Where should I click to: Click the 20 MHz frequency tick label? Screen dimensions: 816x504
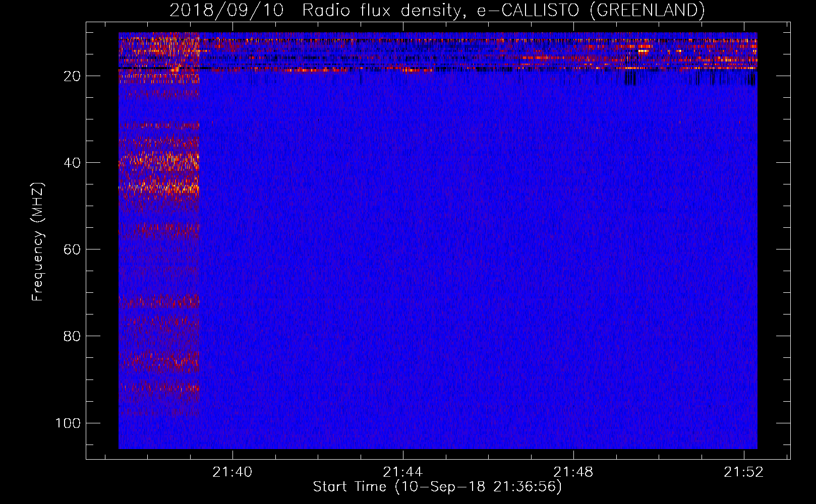tap(72, 76)
